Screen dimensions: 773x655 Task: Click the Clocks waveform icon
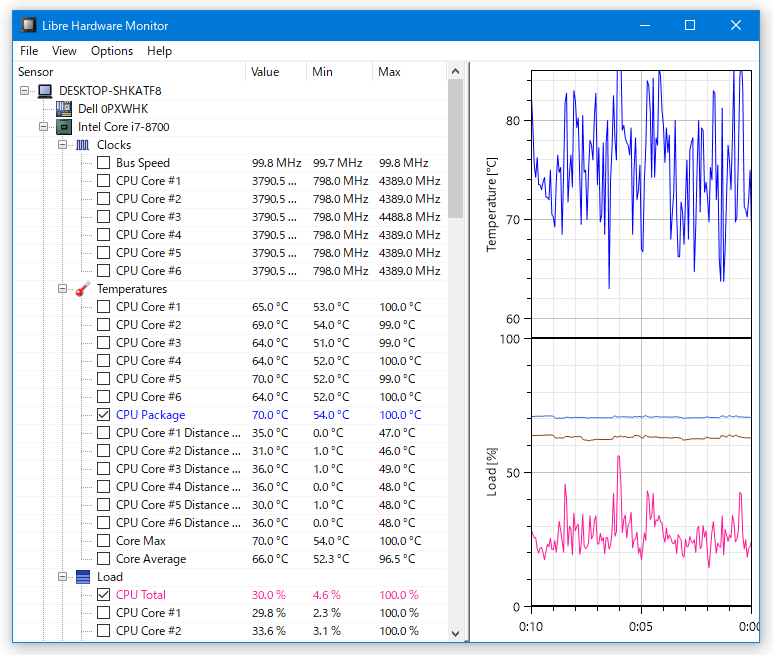tap(83, 145)
